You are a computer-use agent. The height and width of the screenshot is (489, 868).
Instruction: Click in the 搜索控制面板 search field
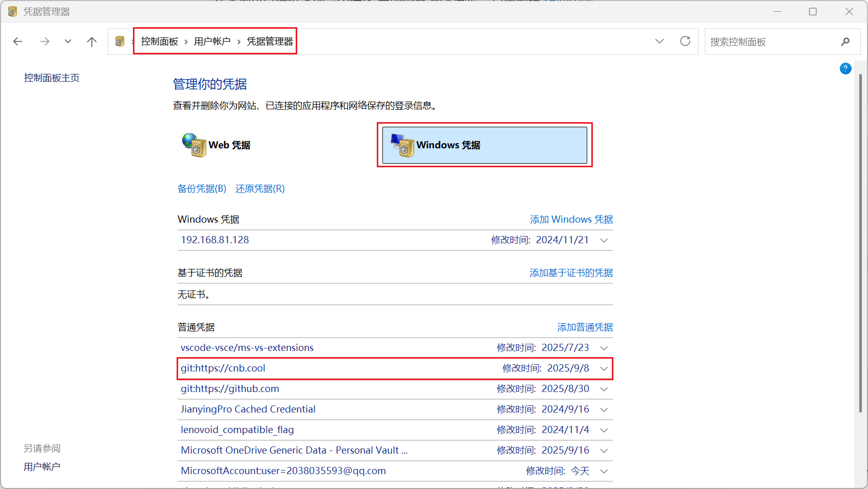click(770, 42)
